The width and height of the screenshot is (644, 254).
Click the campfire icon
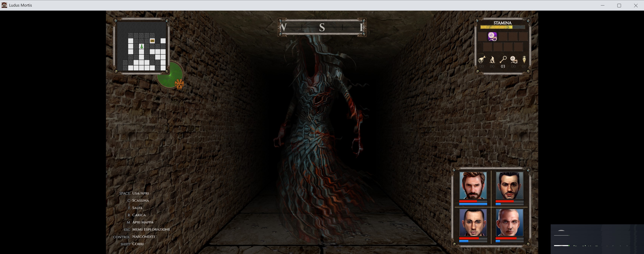[492, 60]
